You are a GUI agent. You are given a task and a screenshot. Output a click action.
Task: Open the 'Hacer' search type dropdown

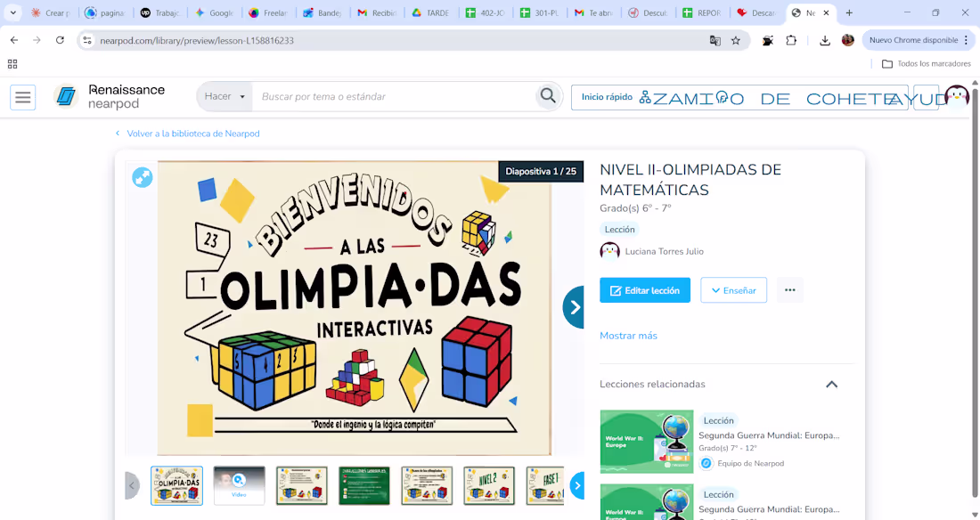pyautogui.click(x=225, y=96)
